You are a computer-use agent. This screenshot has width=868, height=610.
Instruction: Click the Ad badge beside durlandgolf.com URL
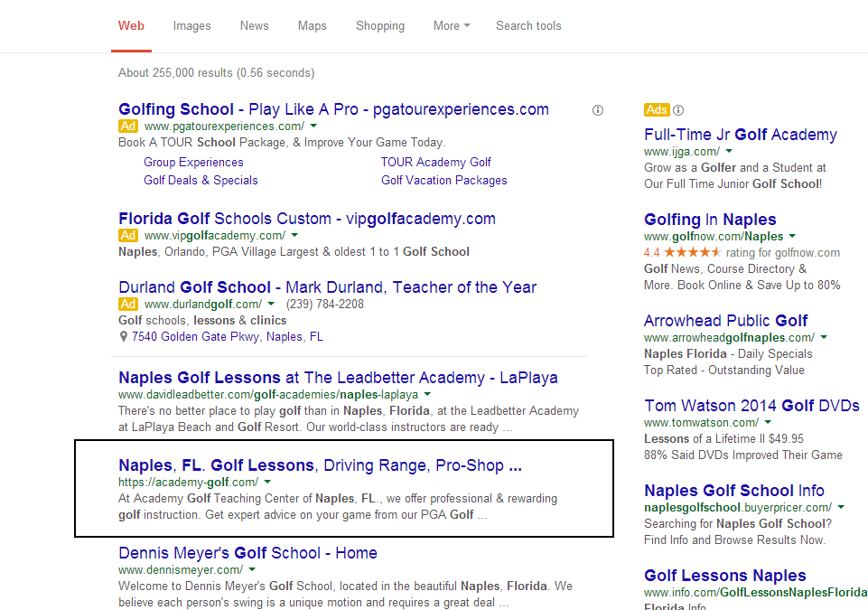coord(128,305)
